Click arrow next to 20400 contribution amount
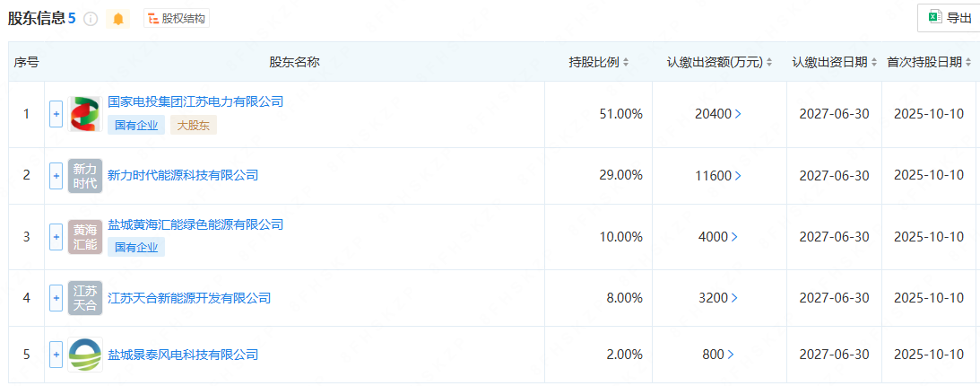The height and width of the screenshot is (386, 980). (738, 114)
